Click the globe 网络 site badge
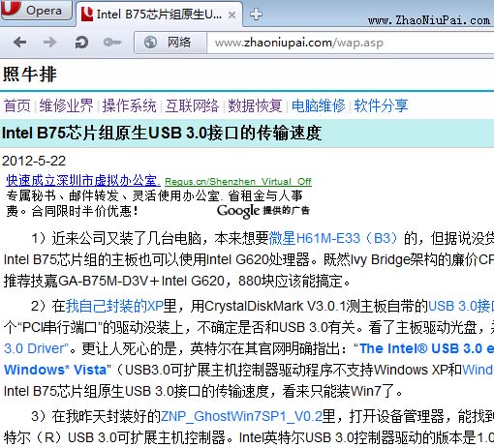This screenshot has height=448, width=494. click(x=170, y=43)
